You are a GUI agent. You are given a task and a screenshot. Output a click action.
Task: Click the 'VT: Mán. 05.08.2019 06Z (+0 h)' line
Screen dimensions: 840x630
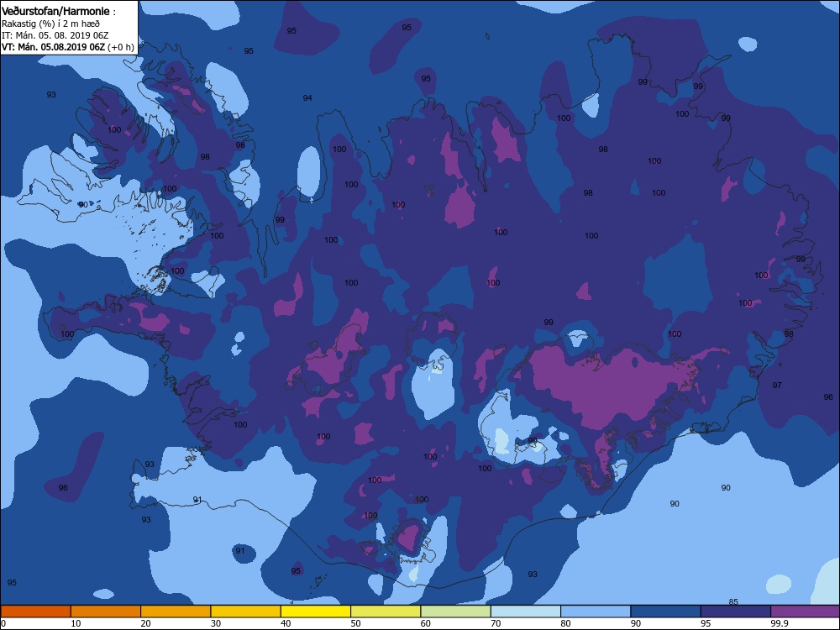click(67, 47)
